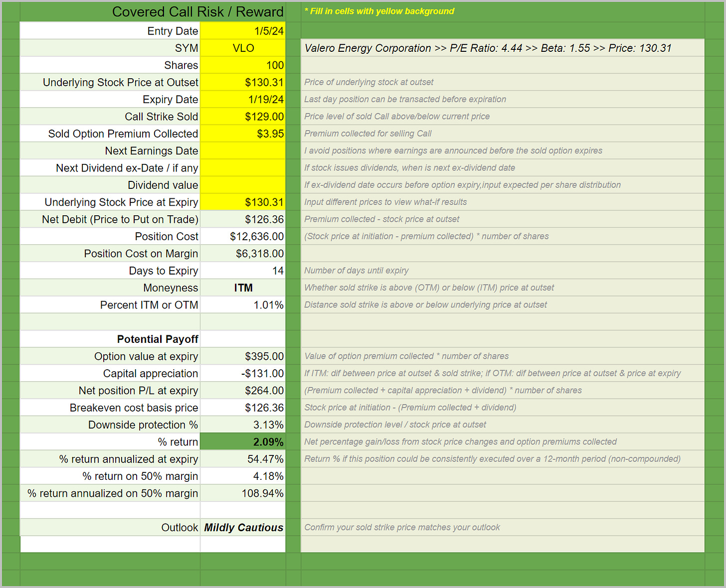Click the highlighted % return 2.09%
Screen dimensions: 726x588
[x=243, y=442]
